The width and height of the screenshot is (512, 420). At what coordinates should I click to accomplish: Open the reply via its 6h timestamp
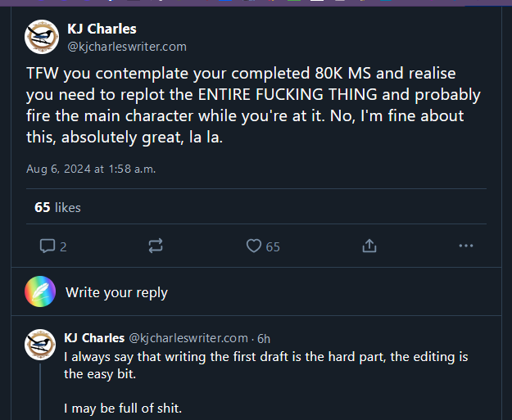[264, 337]
